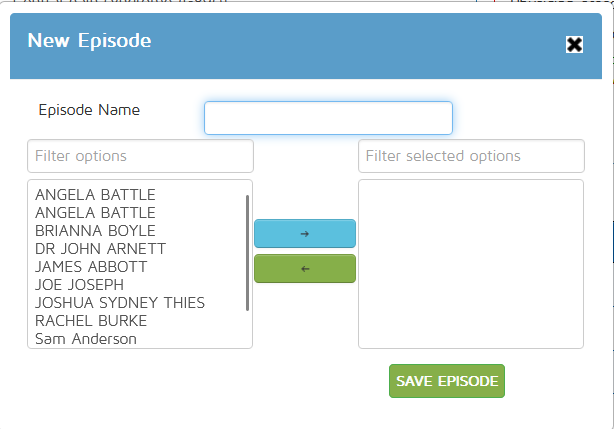The height and width of the screenshot is (429, 614).
Task: Select the second ANGELA BATTLE entry
Action: [x=95, y=213]
